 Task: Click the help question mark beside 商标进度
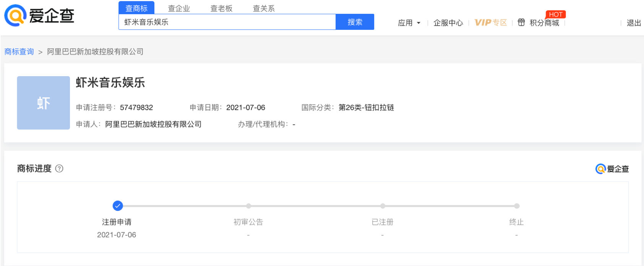(59, 168)
